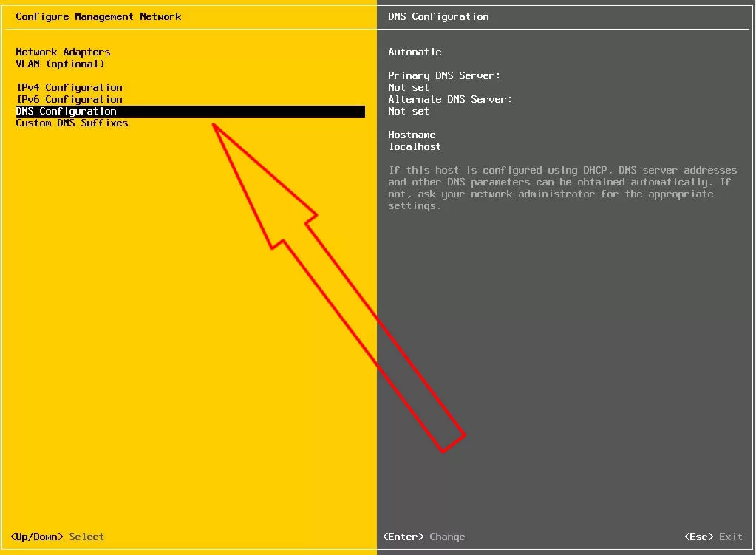Select the localhost hostname value
This screenshot has height=555, width=756.
[x=415, y=146]
